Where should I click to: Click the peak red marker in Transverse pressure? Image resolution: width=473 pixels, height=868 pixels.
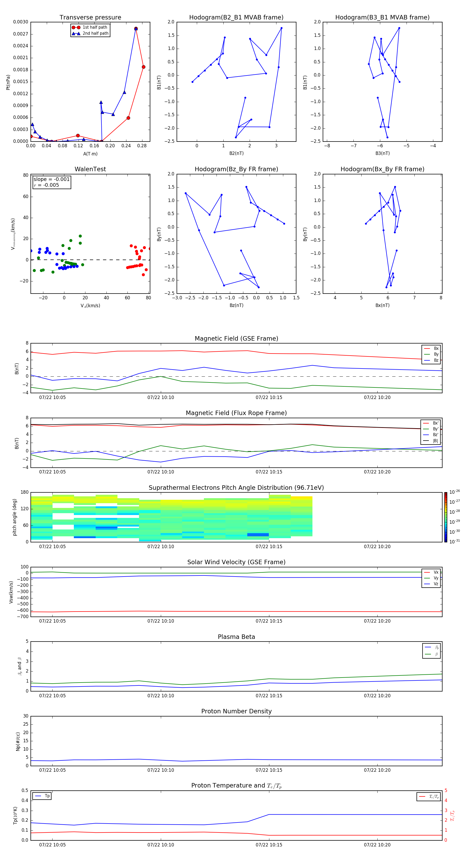pos(136,29)
